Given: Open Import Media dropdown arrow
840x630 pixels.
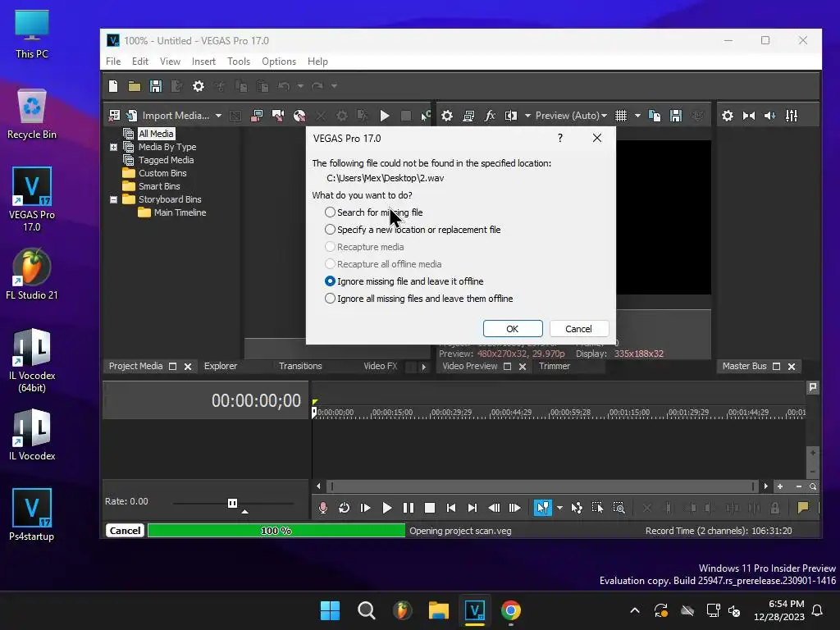Looking at the screenshot, I should tap(218, 116).
